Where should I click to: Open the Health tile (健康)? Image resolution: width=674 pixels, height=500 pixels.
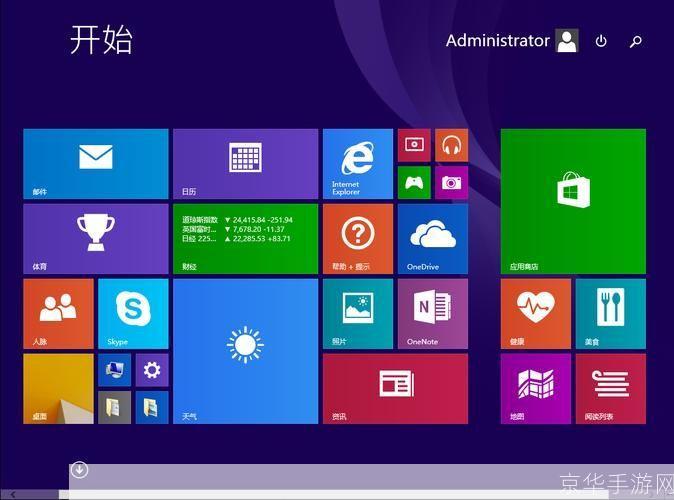point(536,314)
